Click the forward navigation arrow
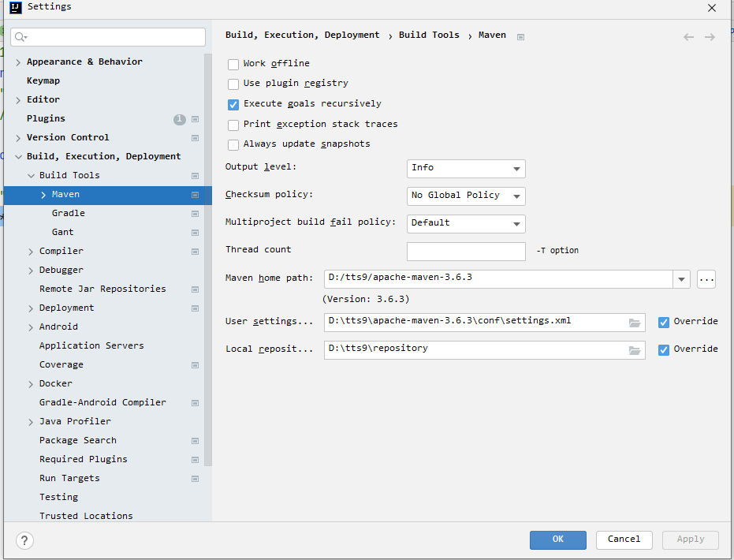 (710, 37)
